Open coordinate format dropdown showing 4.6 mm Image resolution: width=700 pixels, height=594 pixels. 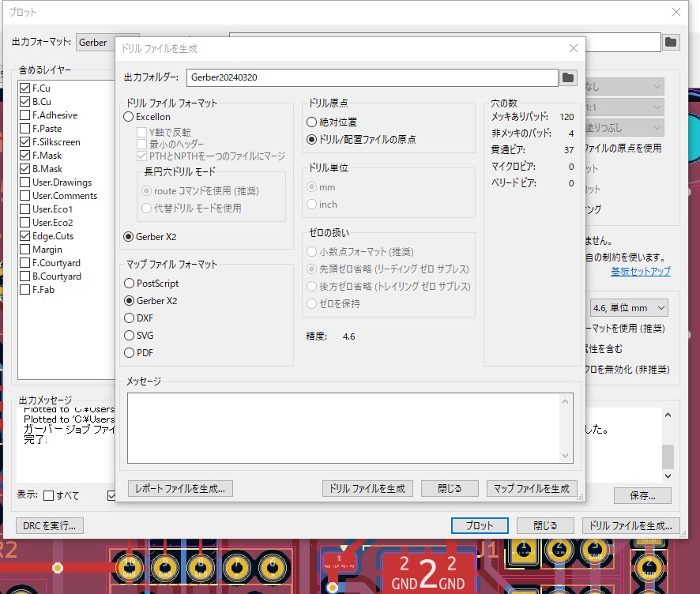pyautogui.click(x=628, y=308)
